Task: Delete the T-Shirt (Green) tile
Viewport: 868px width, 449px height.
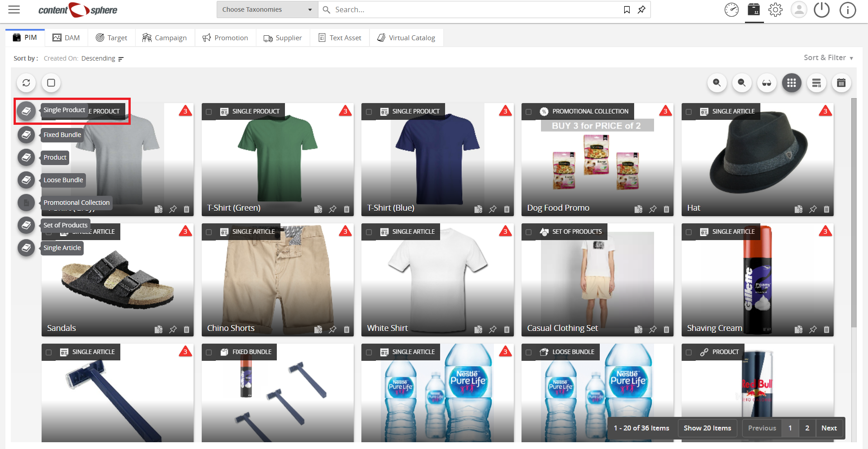Action: pyautogui.click(x=346, y=209)
